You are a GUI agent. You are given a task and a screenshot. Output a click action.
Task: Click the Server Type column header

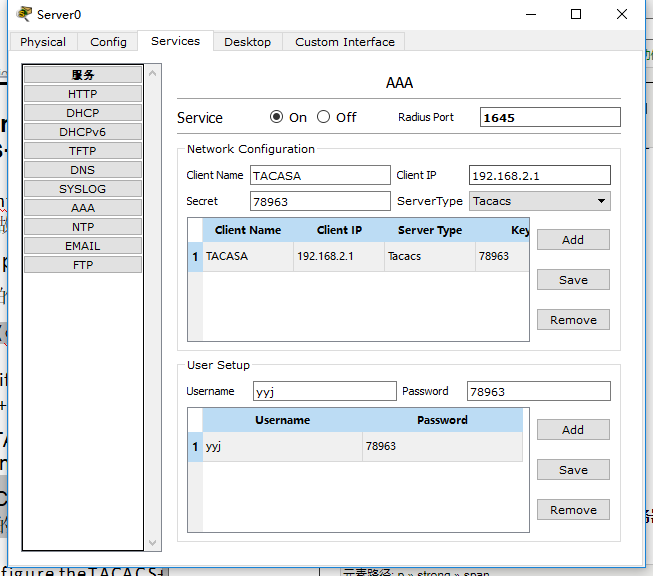pyautogui.click(x=429, y=230)
